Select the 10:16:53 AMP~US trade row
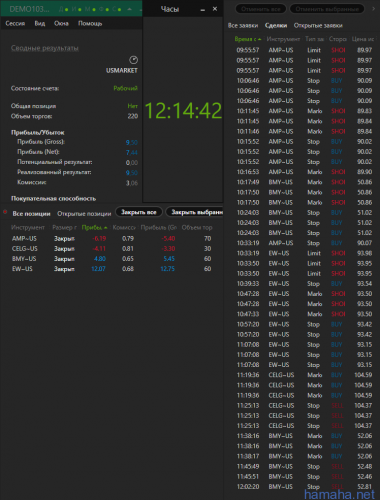 (303, 172)
